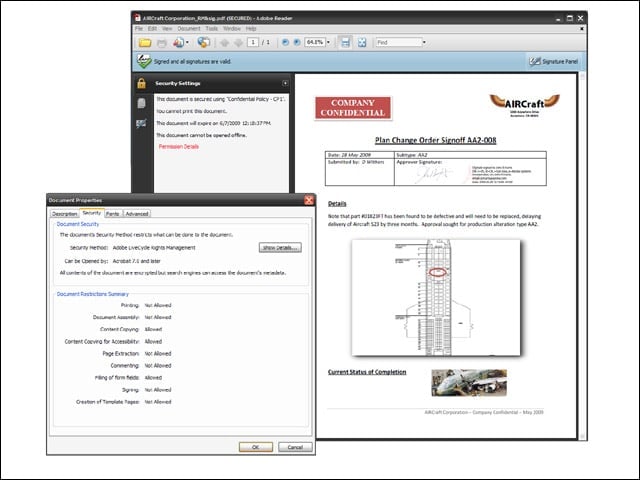The width and height of the screenshot is (640, 480).
Task: Click the aircraft completion photo
Action: 469,382
